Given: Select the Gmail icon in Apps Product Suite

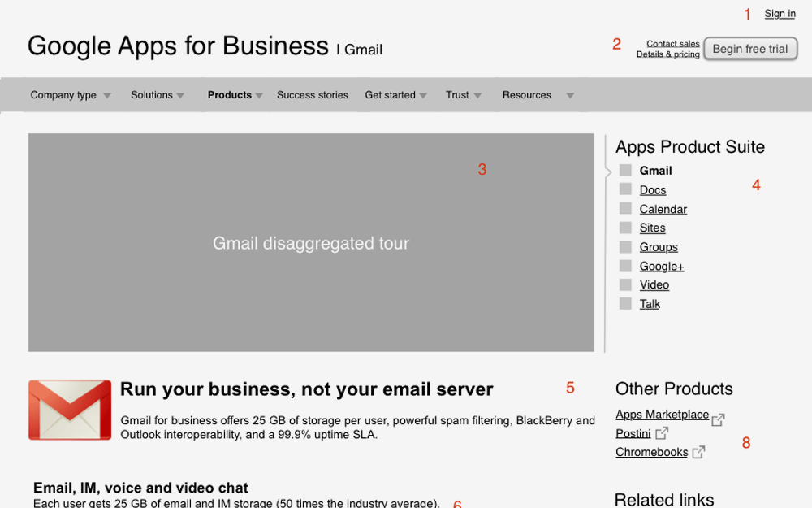Looking at the screenshot, I should point(625,171).
